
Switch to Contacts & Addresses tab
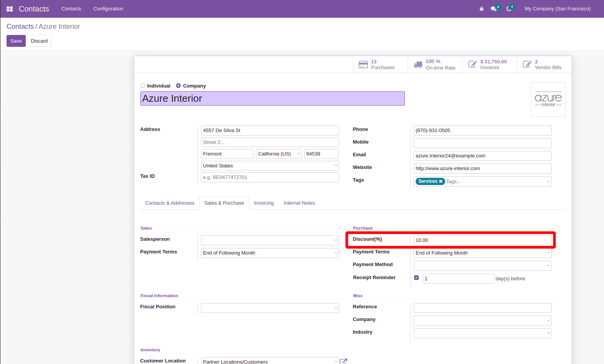tap(170, 203)
